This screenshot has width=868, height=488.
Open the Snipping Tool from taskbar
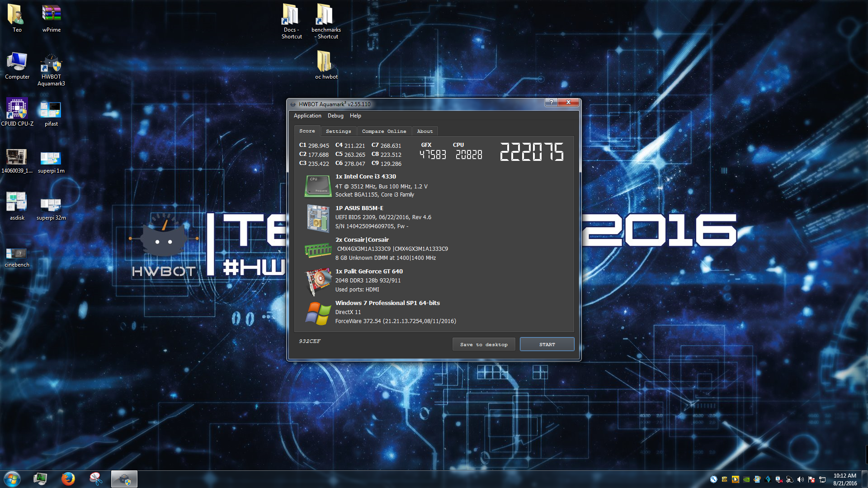(x=96, y=479)
